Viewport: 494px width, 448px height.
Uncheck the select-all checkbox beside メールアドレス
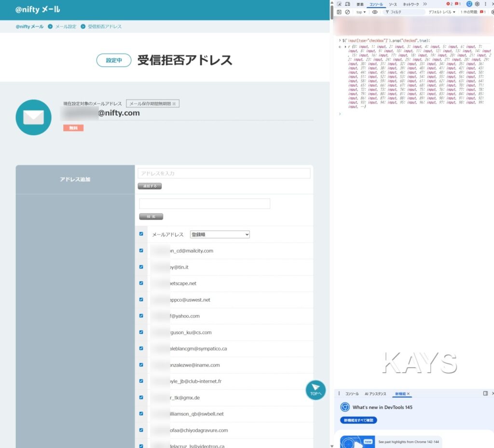[x=141, y=234]
